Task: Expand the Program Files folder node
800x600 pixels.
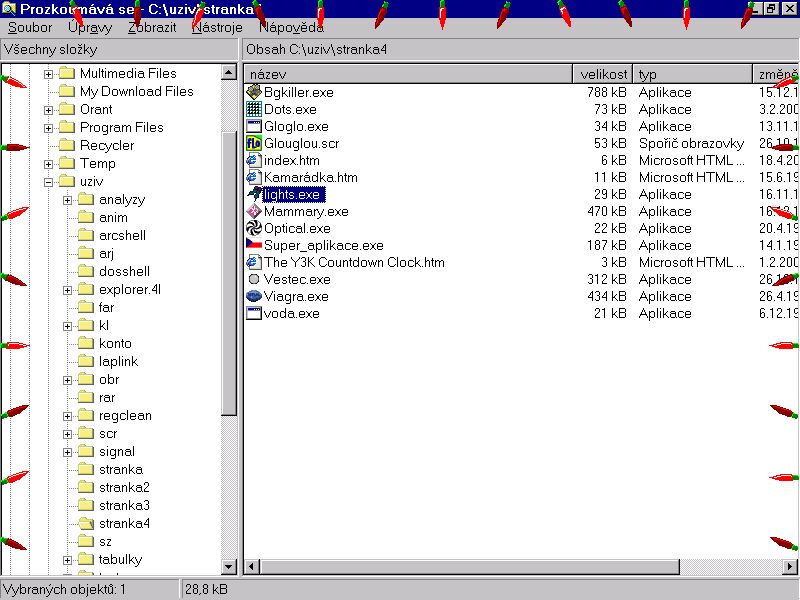Action: [x=48, y=128]
